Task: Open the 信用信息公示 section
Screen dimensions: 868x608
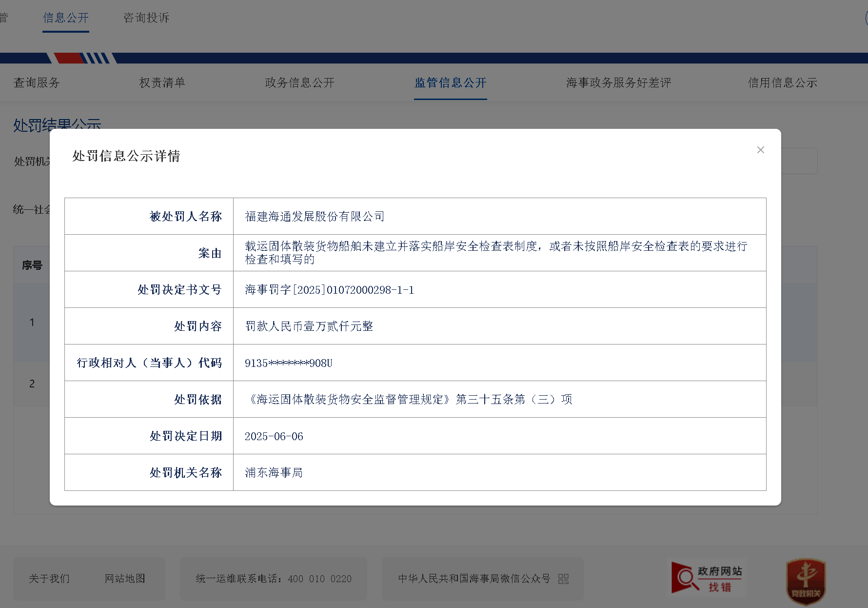Action: [x=783, y=82]
